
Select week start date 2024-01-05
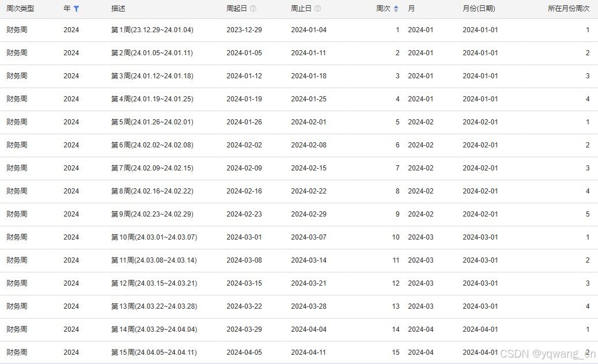point(244,53)
